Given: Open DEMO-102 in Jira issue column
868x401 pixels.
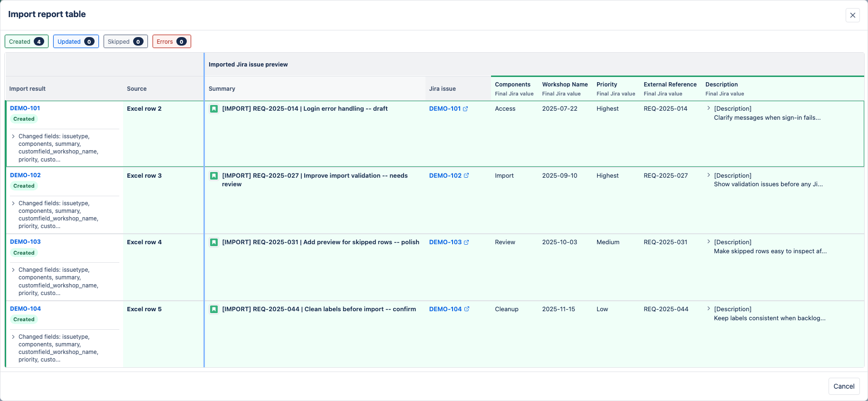Looking at the screenshot, I should click(445, 176).
